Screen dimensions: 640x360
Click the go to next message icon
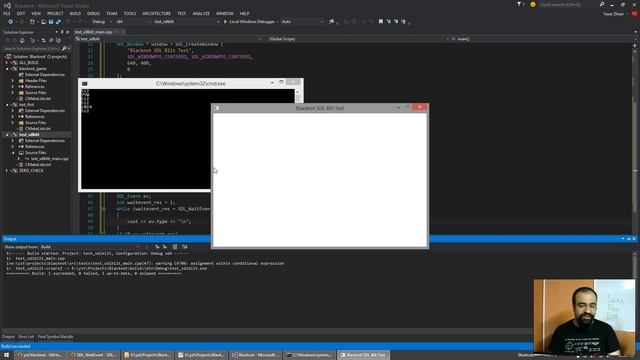pyautogui.click(x=165, y=247)
